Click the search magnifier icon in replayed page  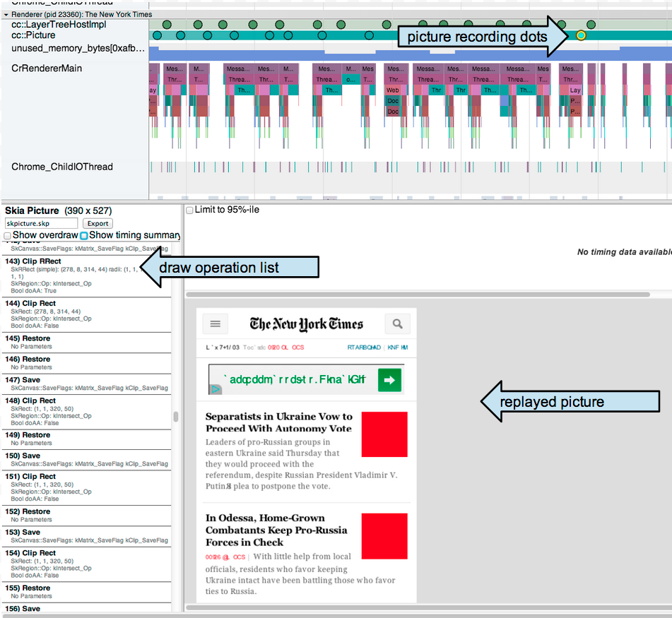397,323
